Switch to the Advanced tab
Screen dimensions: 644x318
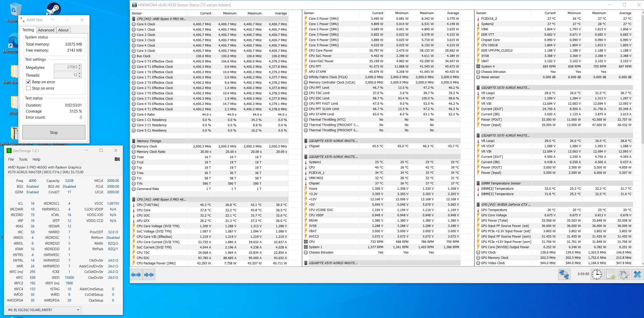click(46, 30)
